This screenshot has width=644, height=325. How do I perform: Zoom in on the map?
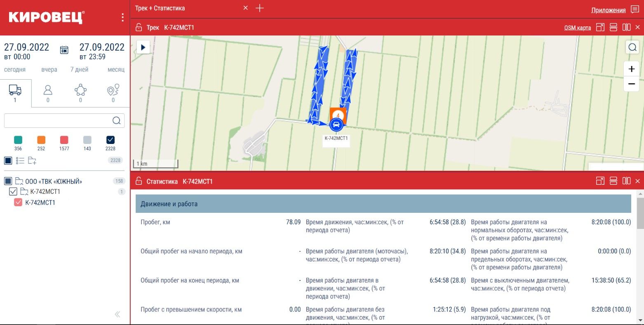click(631, 69)
